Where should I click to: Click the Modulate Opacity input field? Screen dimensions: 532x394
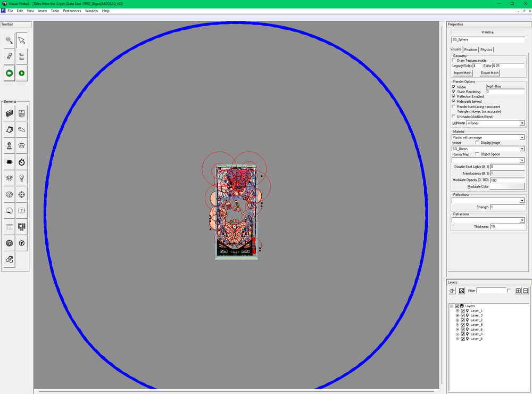[x=507, y=180]
